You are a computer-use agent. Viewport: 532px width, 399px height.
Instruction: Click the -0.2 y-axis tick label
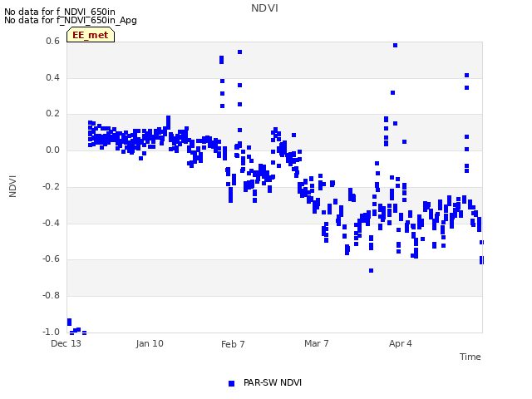pos(51,186)
